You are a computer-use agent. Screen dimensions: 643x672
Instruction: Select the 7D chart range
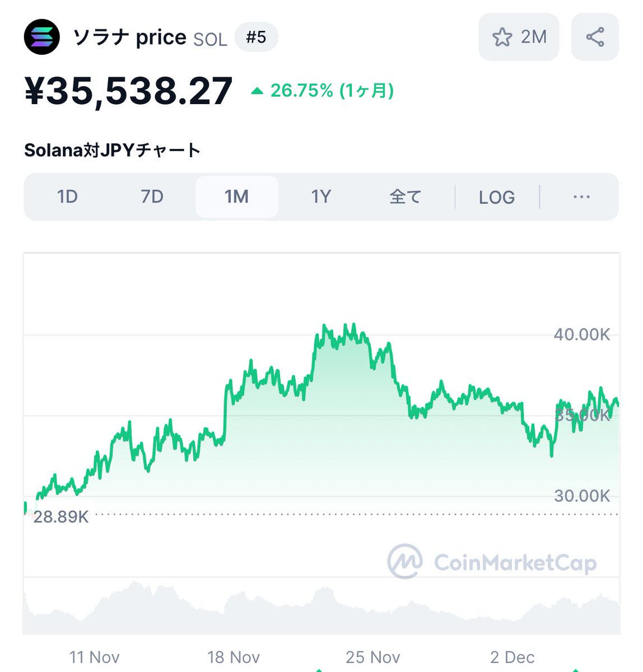point(152,197)
